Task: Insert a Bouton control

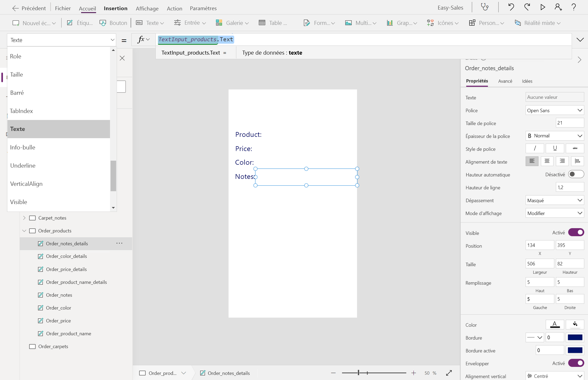Action: tap(113, 23)
